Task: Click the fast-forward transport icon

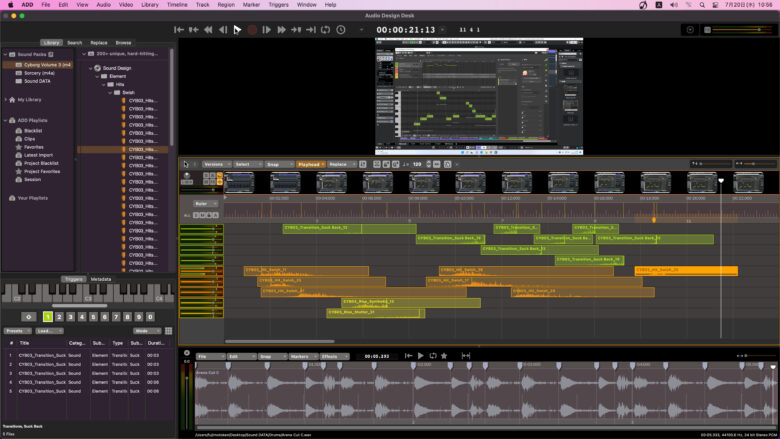Action: point(281,30)
